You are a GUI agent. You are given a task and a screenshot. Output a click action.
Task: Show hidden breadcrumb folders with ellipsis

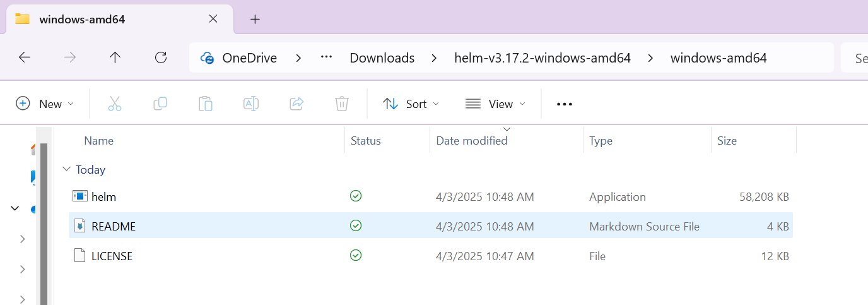click(326, 57)
